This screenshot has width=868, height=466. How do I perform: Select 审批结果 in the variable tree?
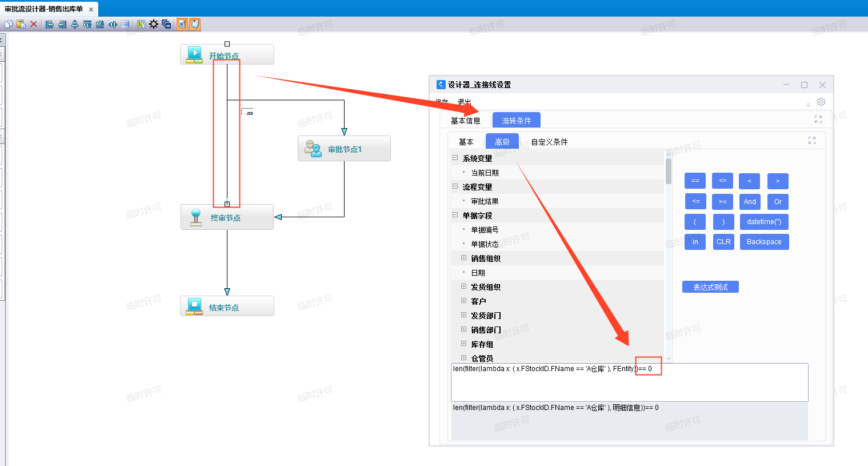click(485, 201)
